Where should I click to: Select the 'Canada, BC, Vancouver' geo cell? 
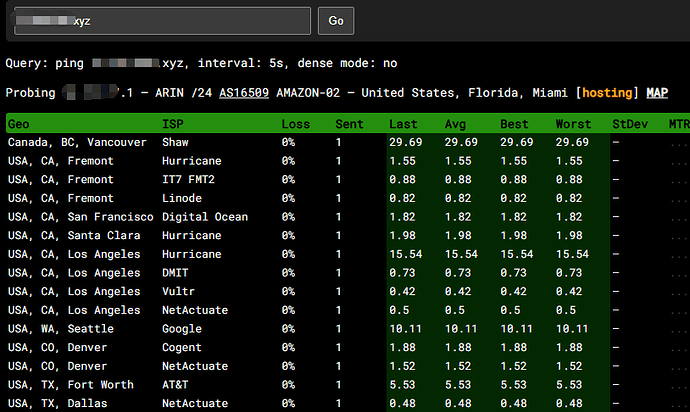[x=77, y=142]
